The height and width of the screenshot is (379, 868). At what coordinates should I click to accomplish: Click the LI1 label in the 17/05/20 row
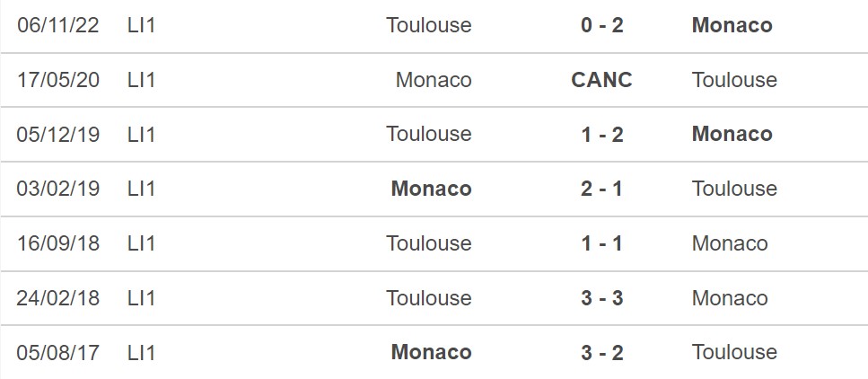tap(141, 80)
